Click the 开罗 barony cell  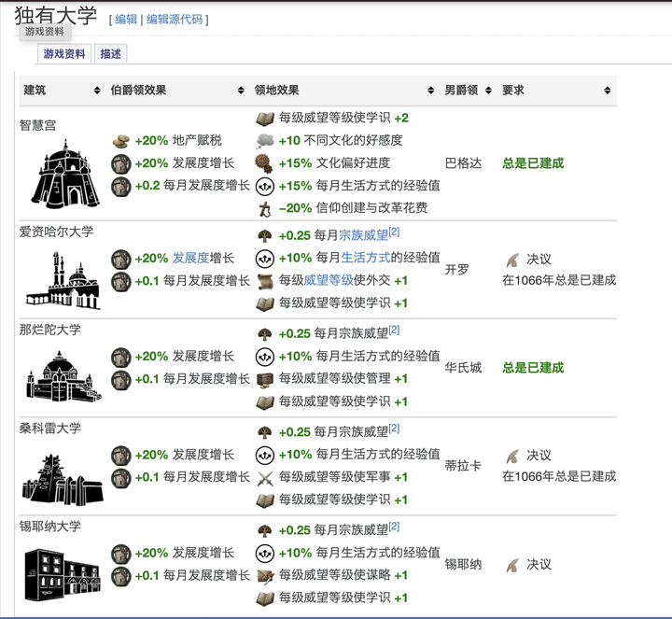[456, 270]
